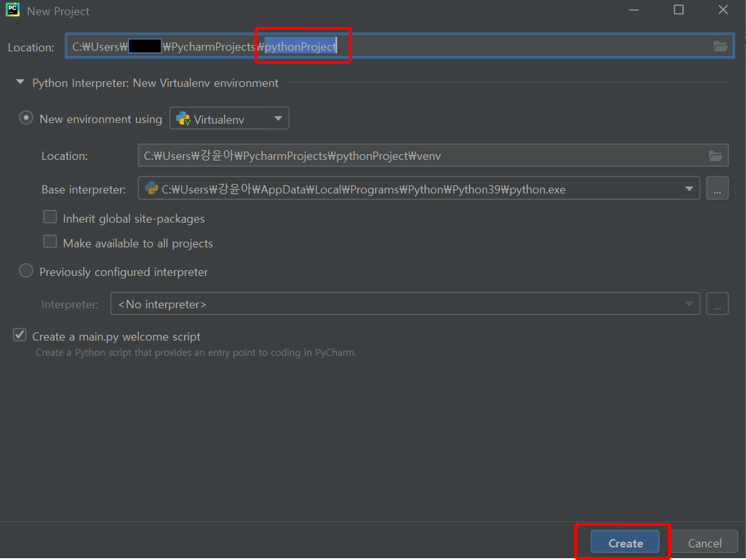This screenshot has width=746, height=560.
Task: Open folder browser for project Location
Action: 720,46
